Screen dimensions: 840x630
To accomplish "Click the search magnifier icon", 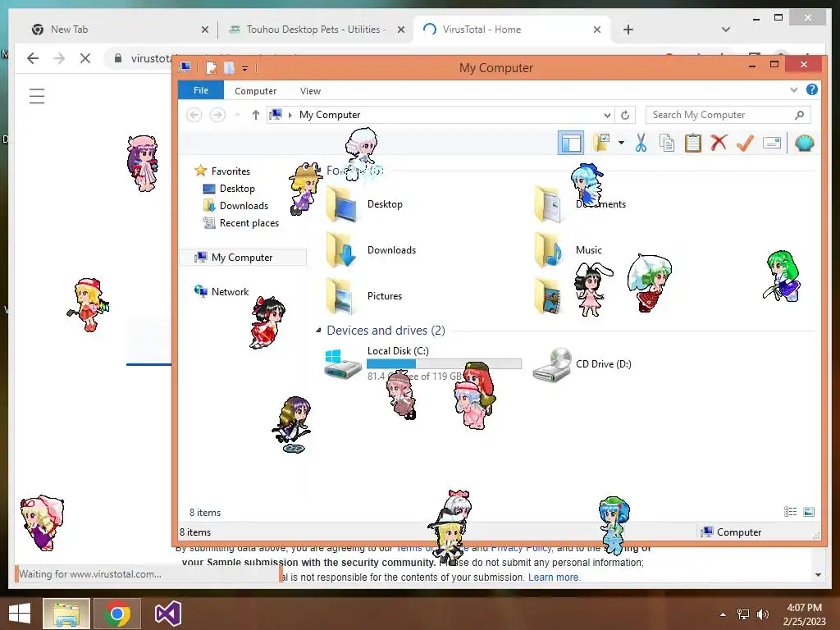I will [799, 115].
